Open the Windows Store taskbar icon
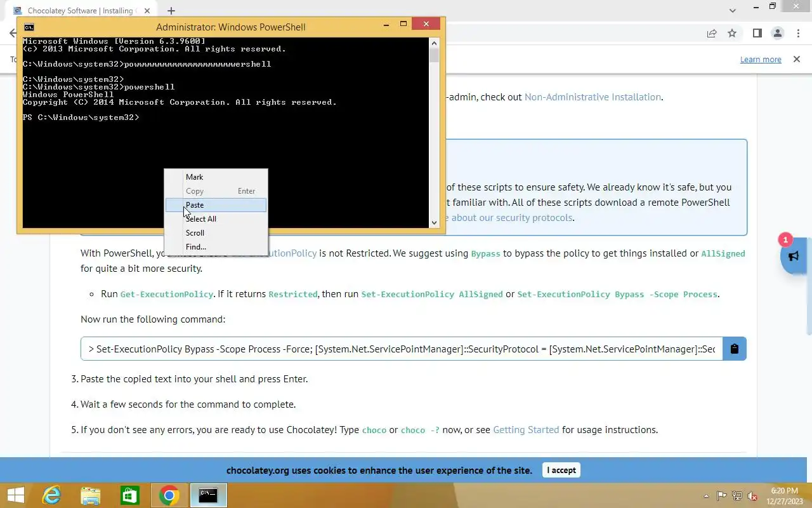This screenshot has width=812, height=508. pos(130,495)
